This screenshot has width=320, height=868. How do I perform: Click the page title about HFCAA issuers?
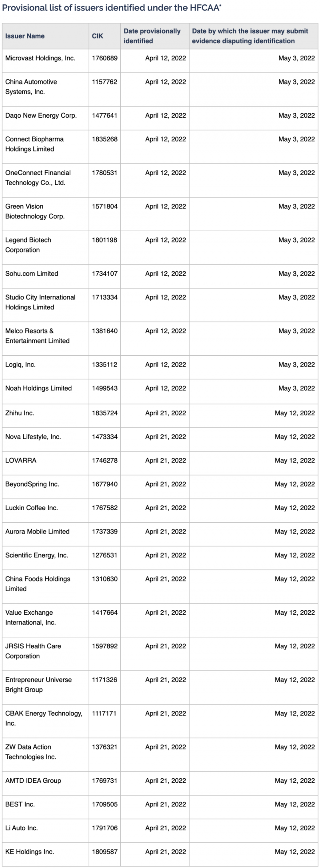pos(112,8)
